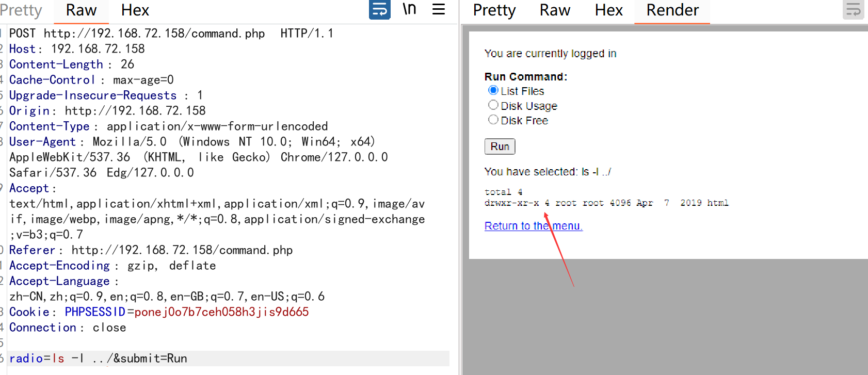Click the request body line radio=ls -l ../&submit=Run

98,358
